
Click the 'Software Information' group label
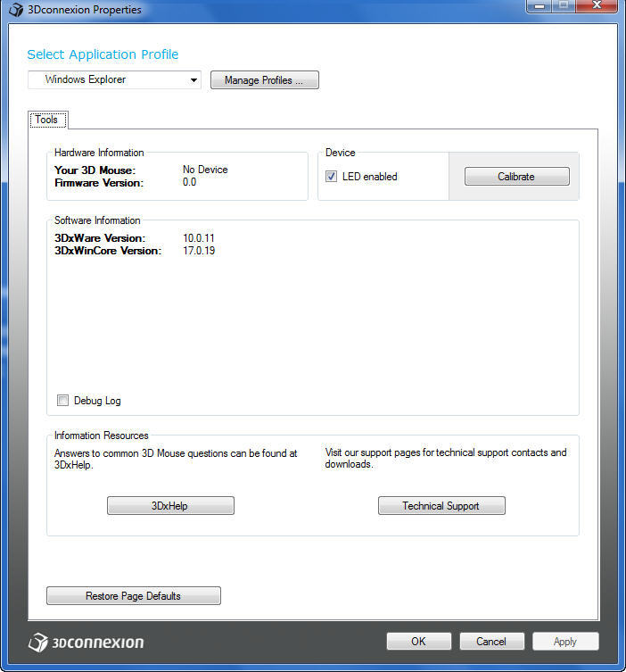[97, 220]
